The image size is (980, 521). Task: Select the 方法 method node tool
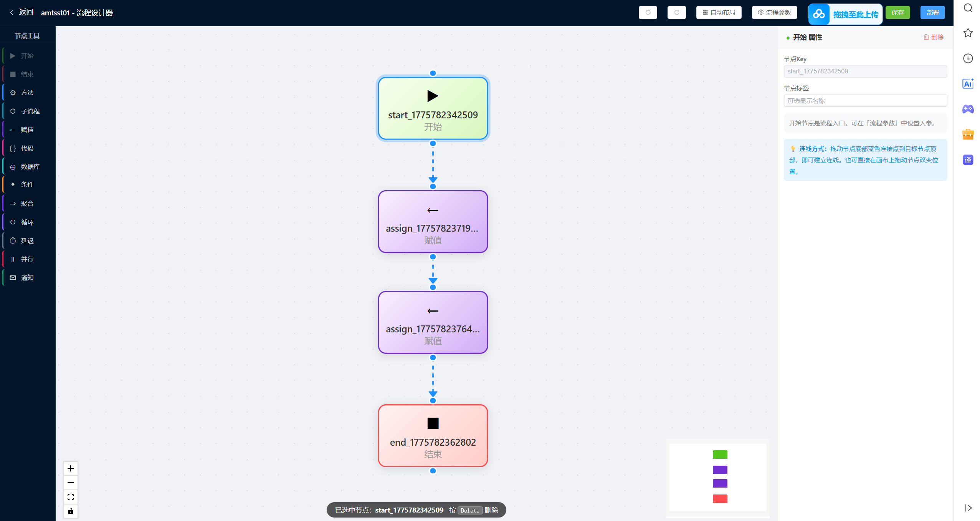tap(28, 93)
